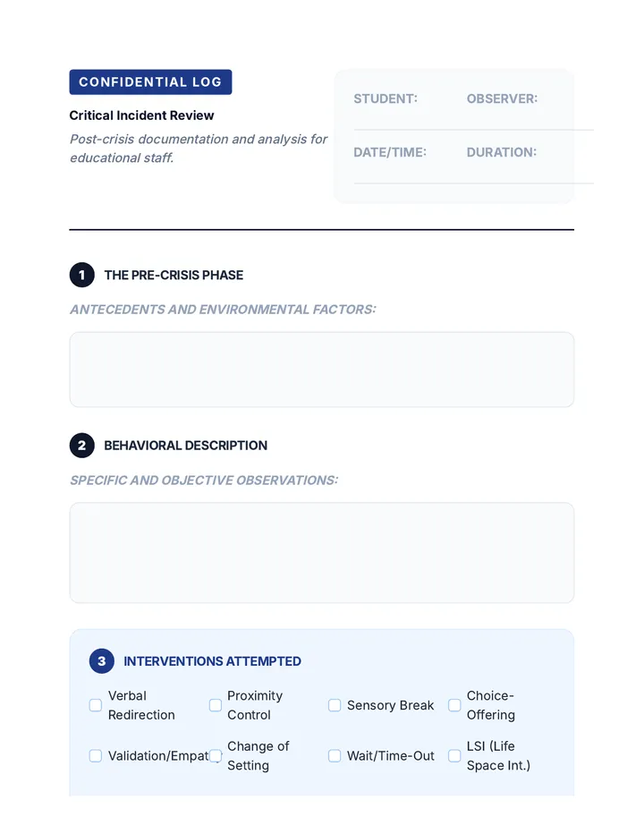Check the Wait/Time-Out box

coord(335,756)
